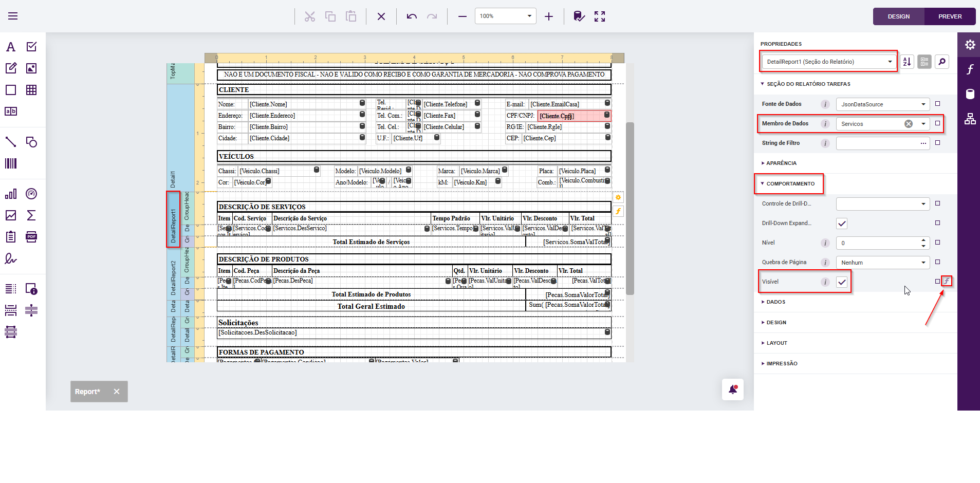Viewport: 980px width, 483px height.
Task: Select the Sigma cross tab tool
Action: point(31,215)
